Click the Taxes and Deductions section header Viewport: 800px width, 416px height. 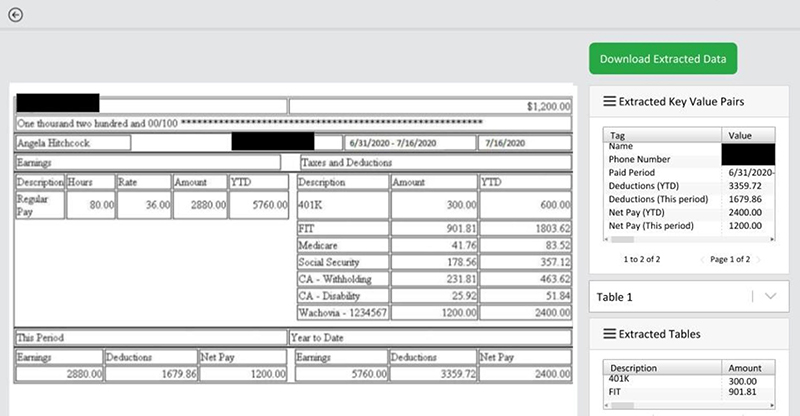pyautogui.click(x=436, y=162)
